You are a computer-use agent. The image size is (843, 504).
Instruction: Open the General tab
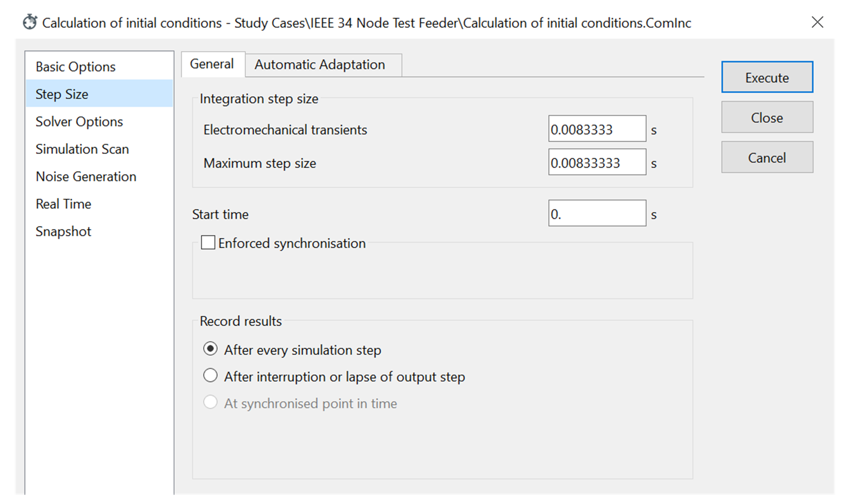coord(212,64)
